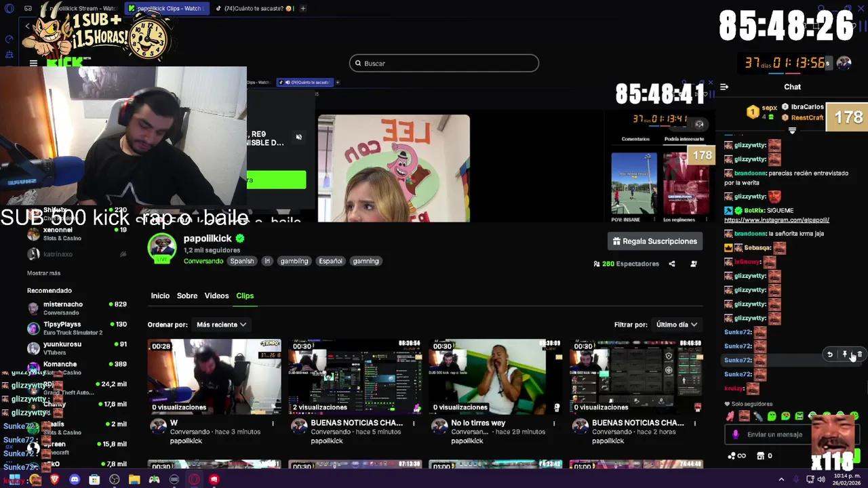Open the Windows Start button
The height and width of the screenshot is (488, 868).
(14, 480)
